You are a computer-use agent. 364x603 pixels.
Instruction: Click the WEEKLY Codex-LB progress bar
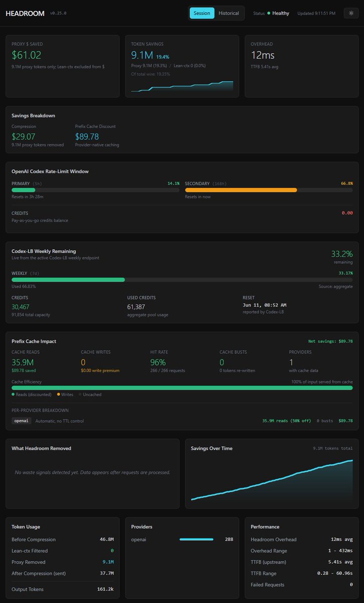[x=182, y=279]
